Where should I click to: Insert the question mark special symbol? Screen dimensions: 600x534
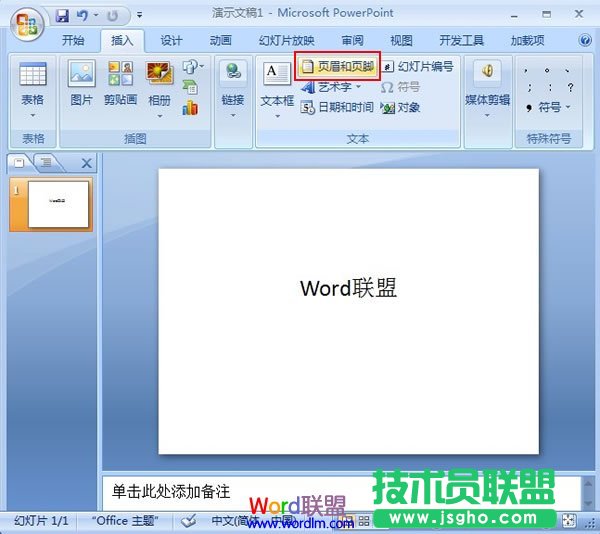(x=571, y=88)
